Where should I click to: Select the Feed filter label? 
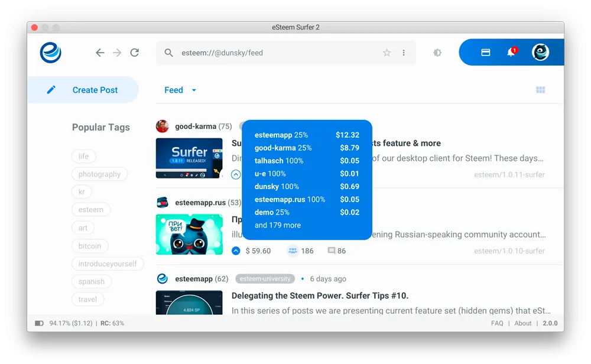click(174, 90)
